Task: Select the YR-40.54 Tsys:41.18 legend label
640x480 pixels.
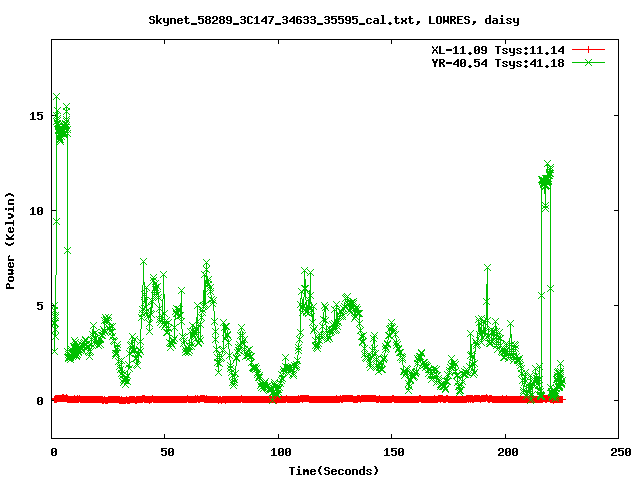Action: tap(498, 63)
